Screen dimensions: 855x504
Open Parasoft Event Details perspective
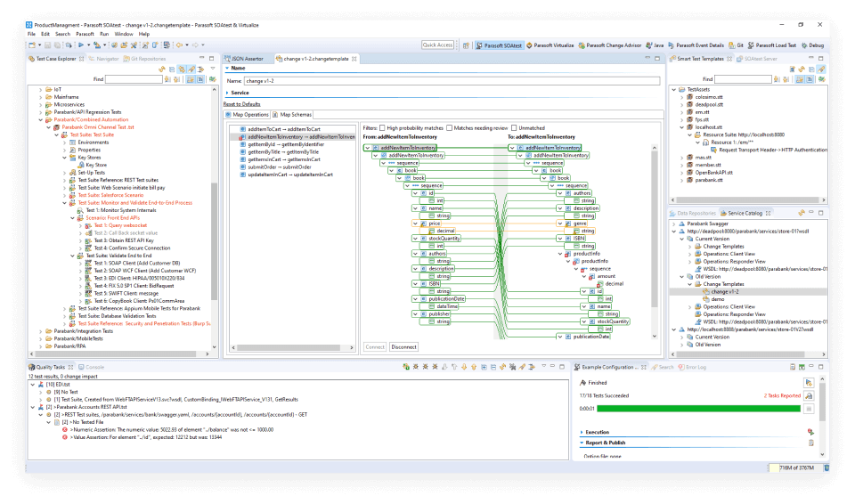696,45
